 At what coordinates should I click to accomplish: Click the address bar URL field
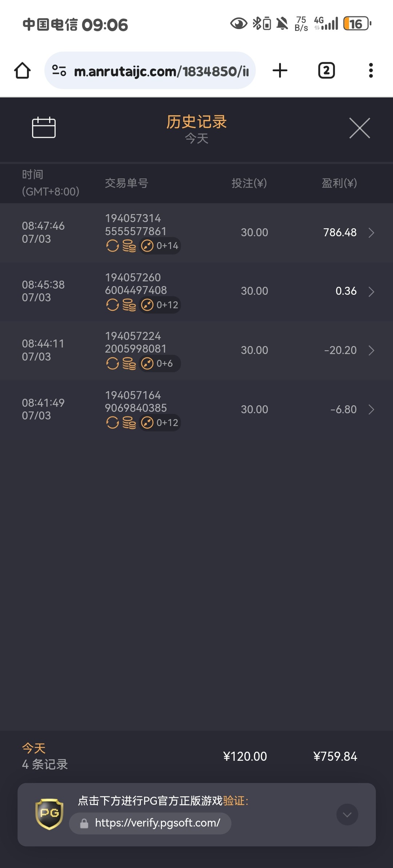[x=161, y=71]
